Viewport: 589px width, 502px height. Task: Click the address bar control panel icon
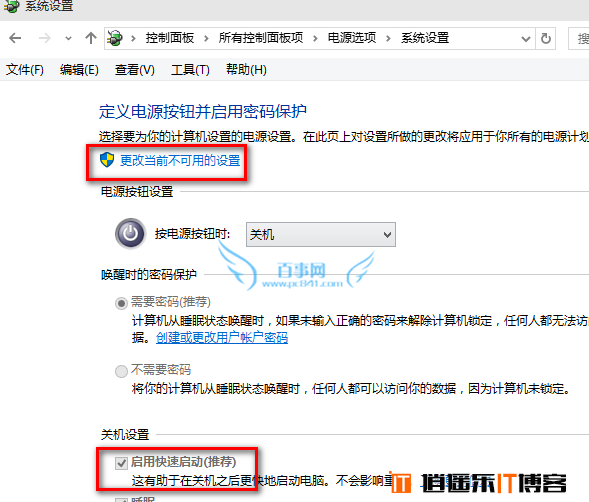(x=115, y=38)
